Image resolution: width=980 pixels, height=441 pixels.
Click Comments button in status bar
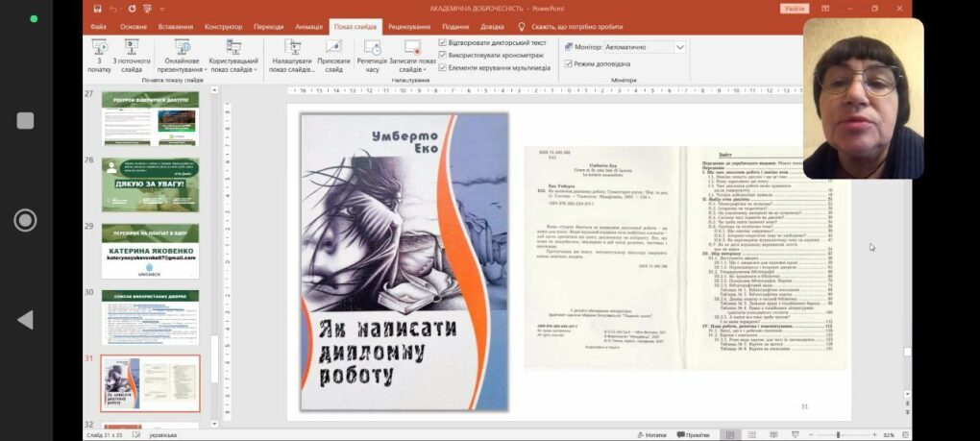(x=693, y=434)
